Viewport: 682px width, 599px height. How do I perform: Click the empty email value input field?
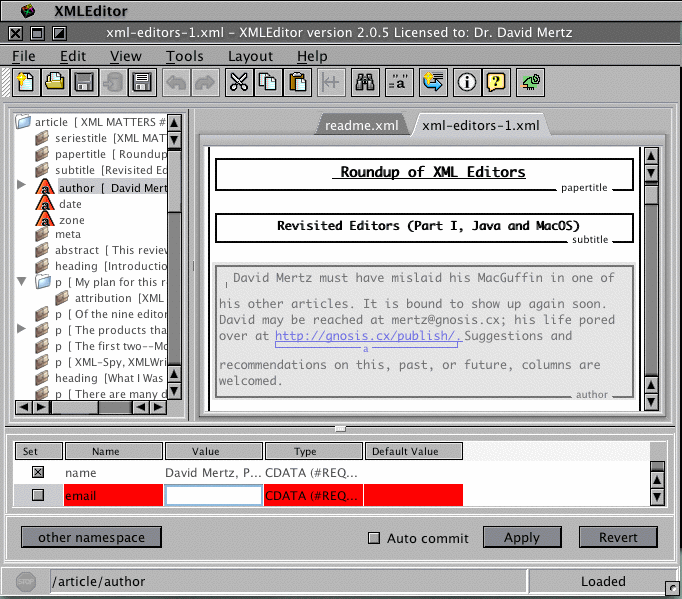point(214,495)
